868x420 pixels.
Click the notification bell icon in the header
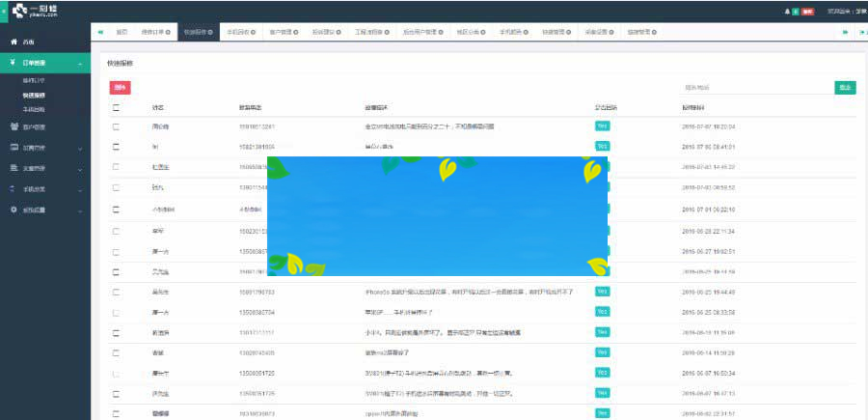(x=786, y=12)
